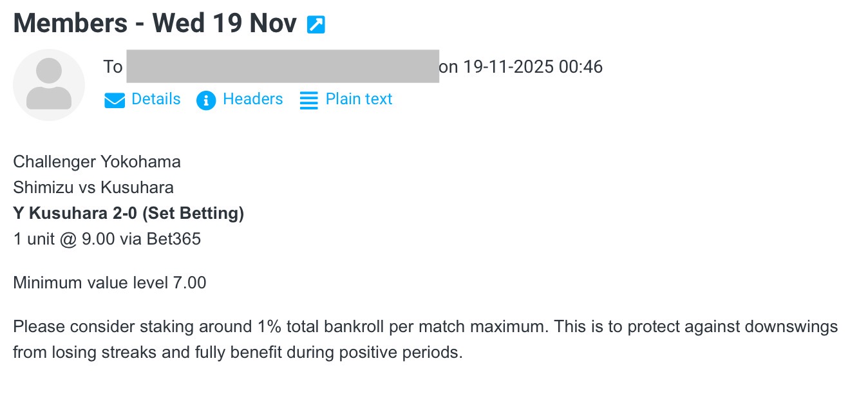Open the "Details" view
The height and width of the screenshot is (410, 868).
(155, 99)
